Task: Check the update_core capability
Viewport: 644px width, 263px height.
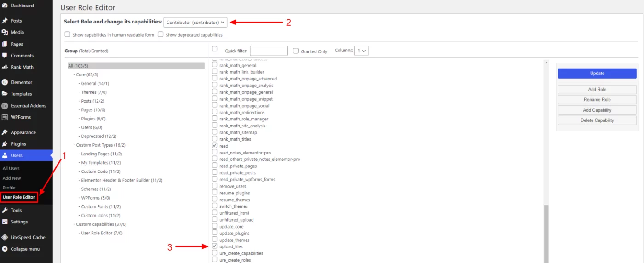Action: [214, 226]
